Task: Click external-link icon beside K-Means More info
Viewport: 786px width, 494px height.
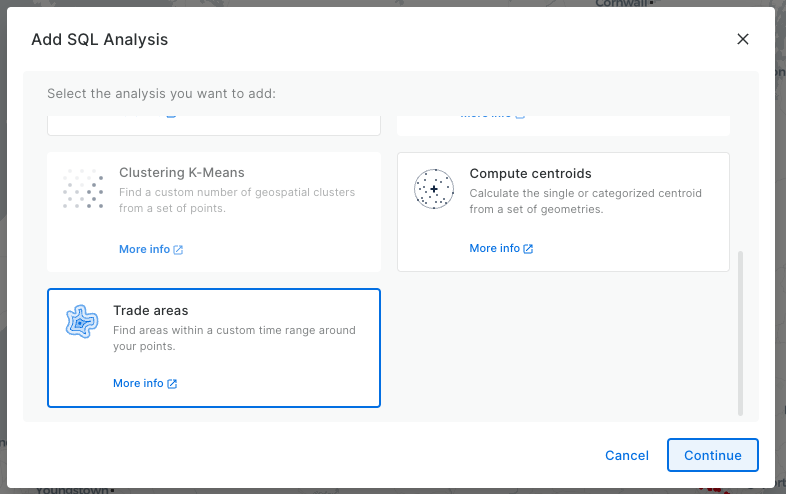Action: (x=178, y=250)
